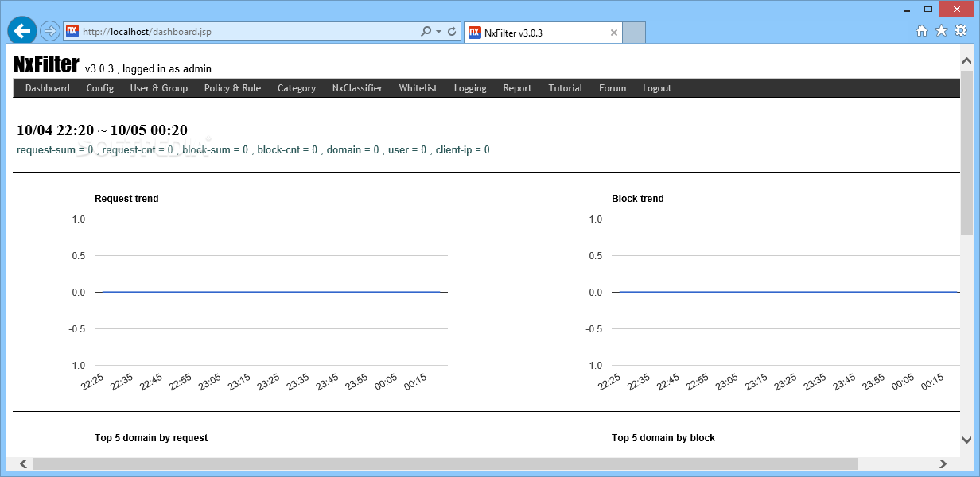Click the search magnifier in the address bar

pos(426,32)
